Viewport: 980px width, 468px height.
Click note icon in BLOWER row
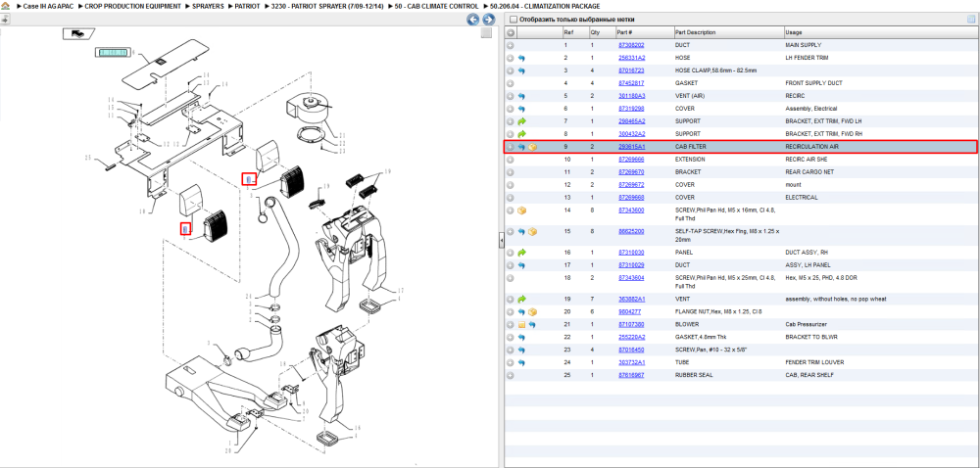[x=522, y=324]
